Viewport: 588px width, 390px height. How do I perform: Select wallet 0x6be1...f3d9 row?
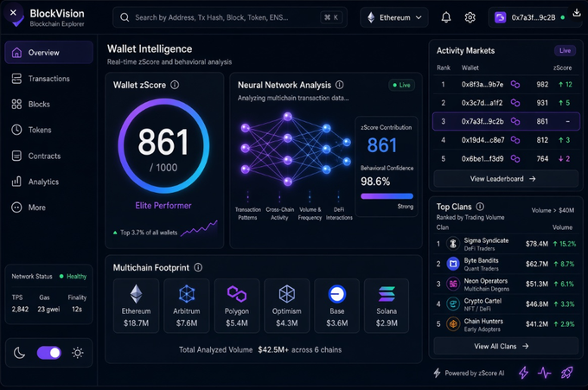click(x=506, y=158)
